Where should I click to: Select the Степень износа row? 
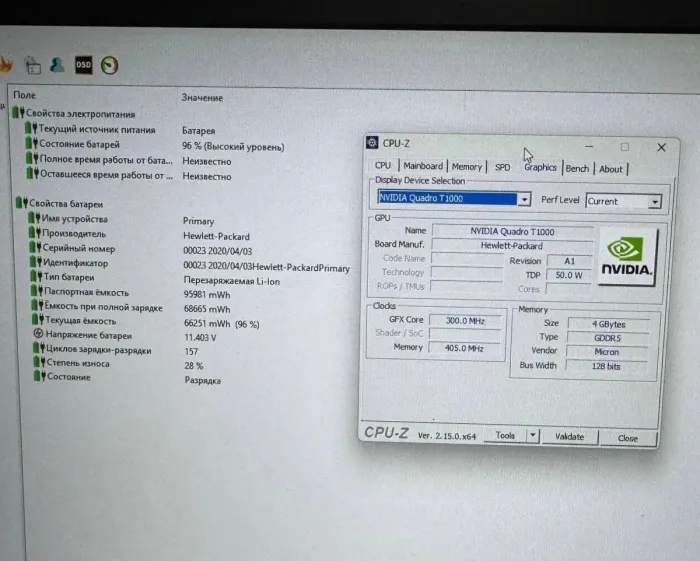[78, 363]
